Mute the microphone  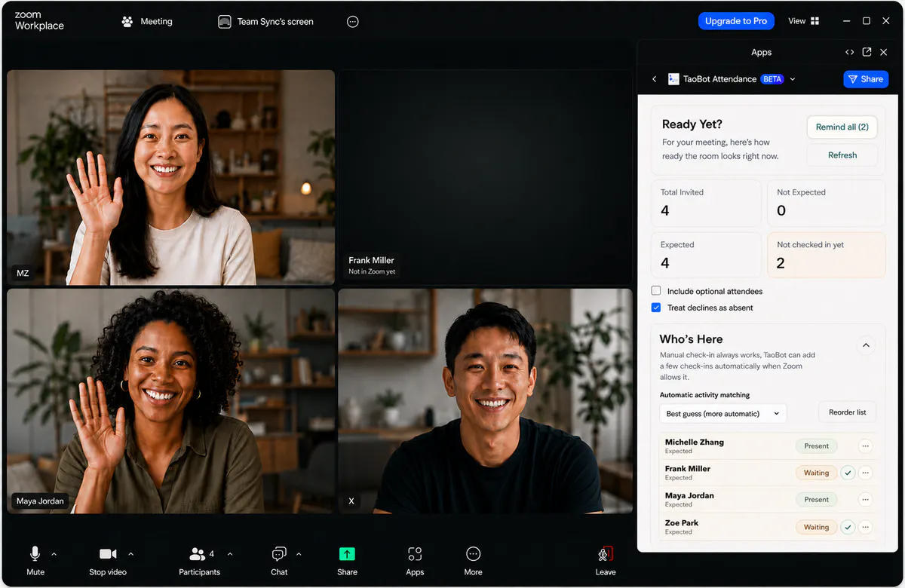tap(35, 561)
